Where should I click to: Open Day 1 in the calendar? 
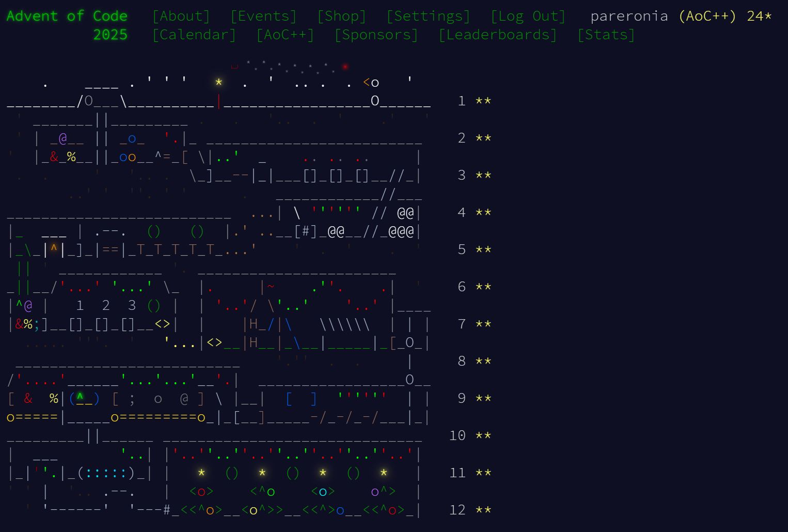click(249, 101)
